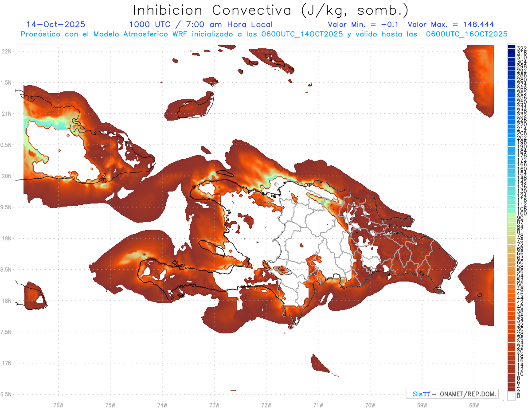The height and width of the screenshot is (411, 532).
Task: Click the 72W longitude axis label
Action: pyautogui.click(x=266, y=404)
